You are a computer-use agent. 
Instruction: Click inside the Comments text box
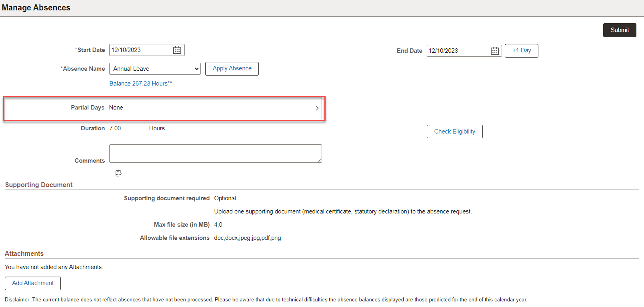(215, 153)
